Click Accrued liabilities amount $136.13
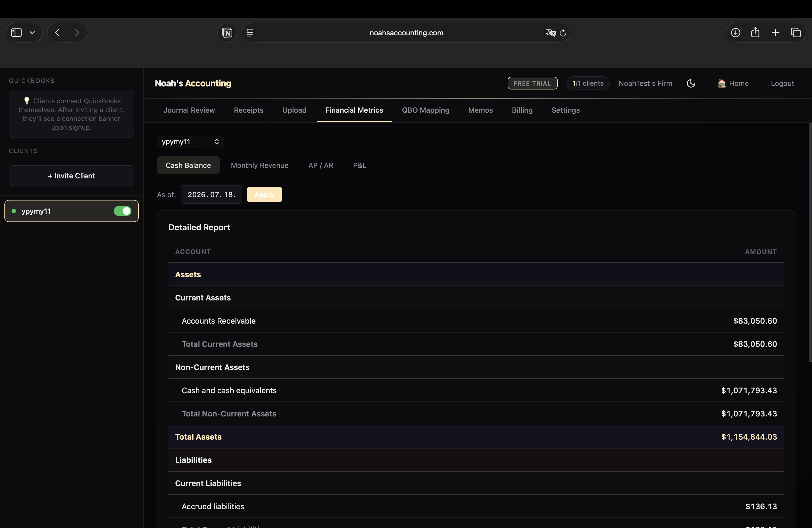812x528 pixels. (x=761, y=506)
